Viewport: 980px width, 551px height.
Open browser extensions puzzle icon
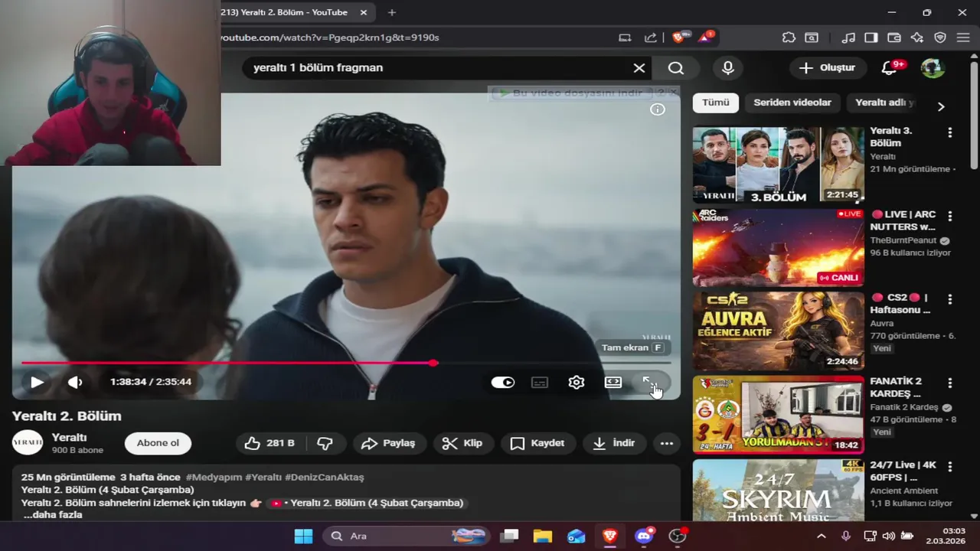[789, 37]
